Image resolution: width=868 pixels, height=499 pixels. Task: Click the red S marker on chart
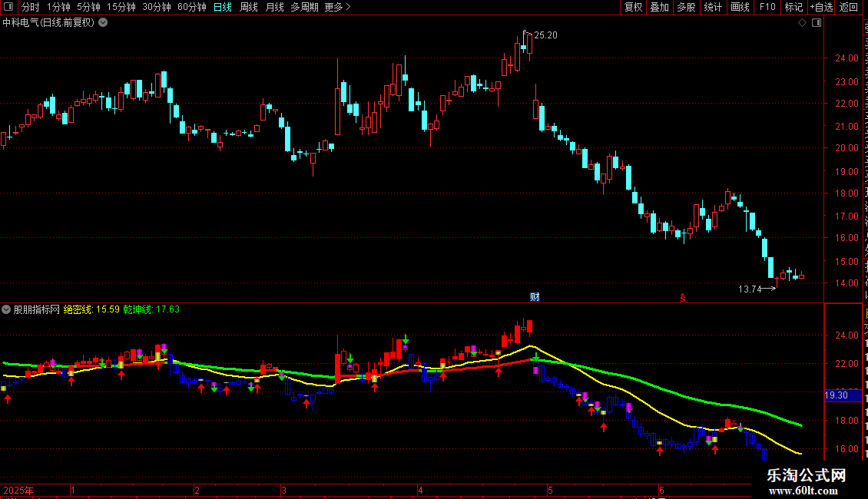click(683, 298)
